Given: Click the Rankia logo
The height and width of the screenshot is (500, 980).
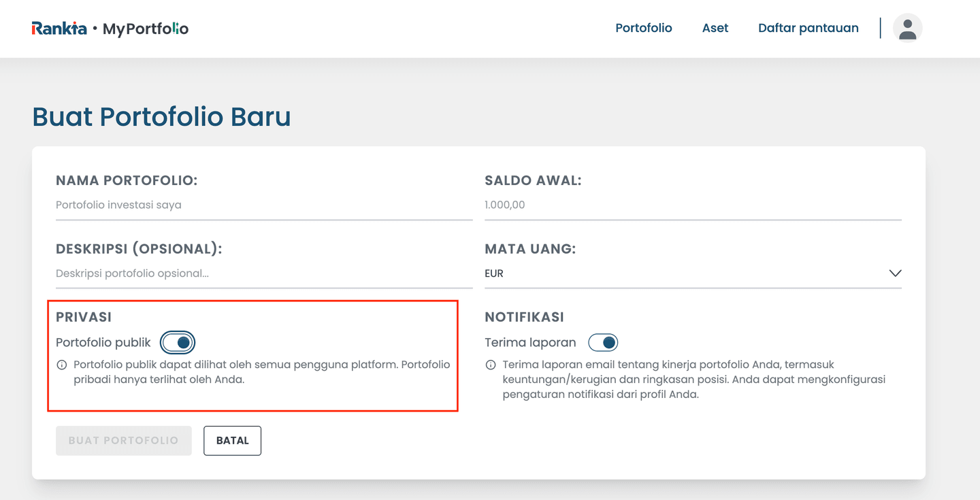Looking at the screenshot, I should click(59, 29).
